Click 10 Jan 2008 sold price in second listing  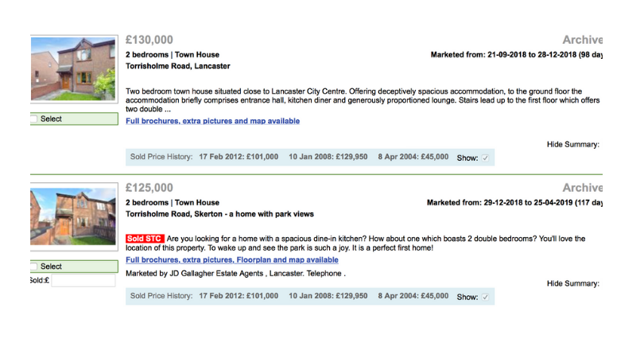pyautogui.click(x=328, y=296)
